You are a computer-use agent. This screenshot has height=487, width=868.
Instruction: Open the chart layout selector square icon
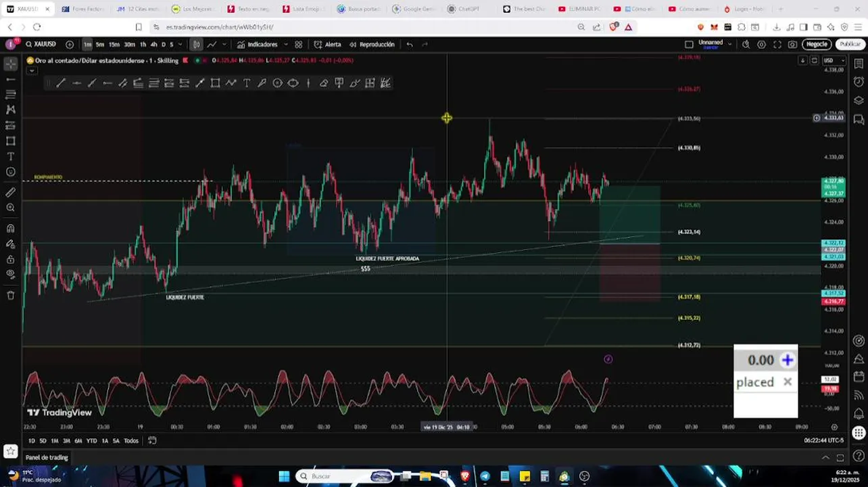pyautogui.click(x=689, y=45)
